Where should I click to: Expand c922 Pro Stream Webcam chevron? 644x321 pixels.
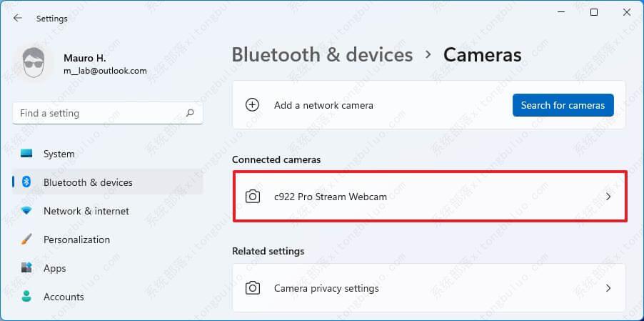pos(608,197)
